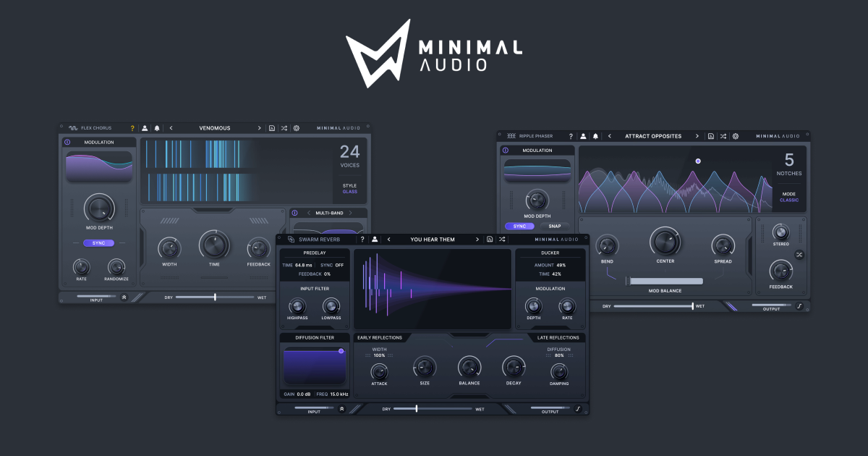Click the user account icon in Swarm Reverb header
The image size is (868, 456).
coord(375,239)
